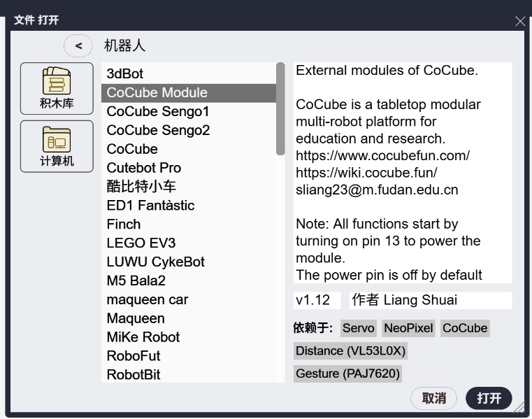Viewport: 532px width, 419px height.
Task: Open the 计算机 folder icon
Action: [57, 146]
